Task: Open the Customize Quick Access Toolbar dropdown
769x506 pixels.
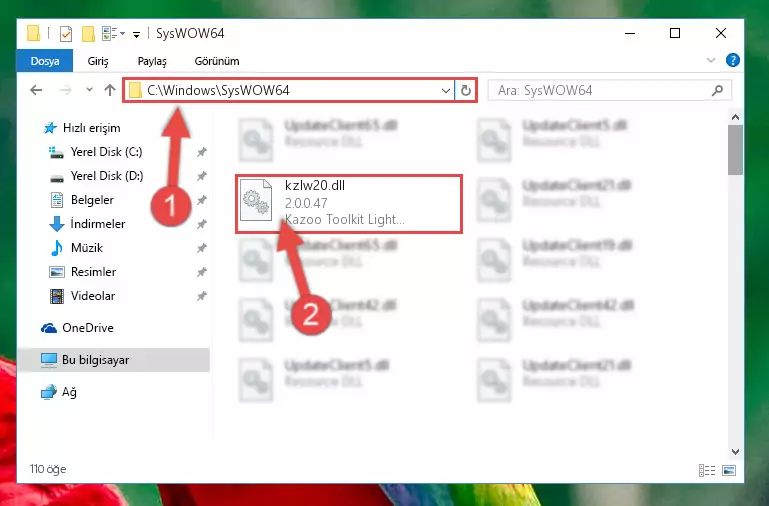Action: point(136,34)
